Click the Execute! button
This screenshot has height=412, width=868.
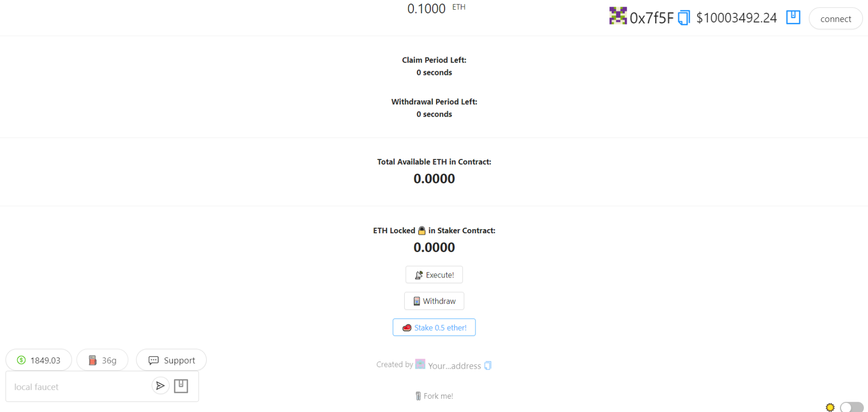(434, 275)
